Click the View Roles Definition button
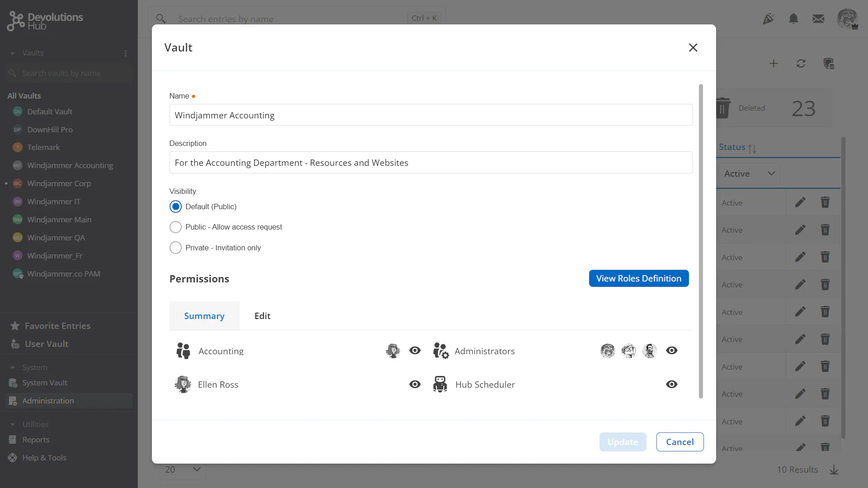Image resolution: width=868 pixels, height=488 pixels. [x=639, y=278]
